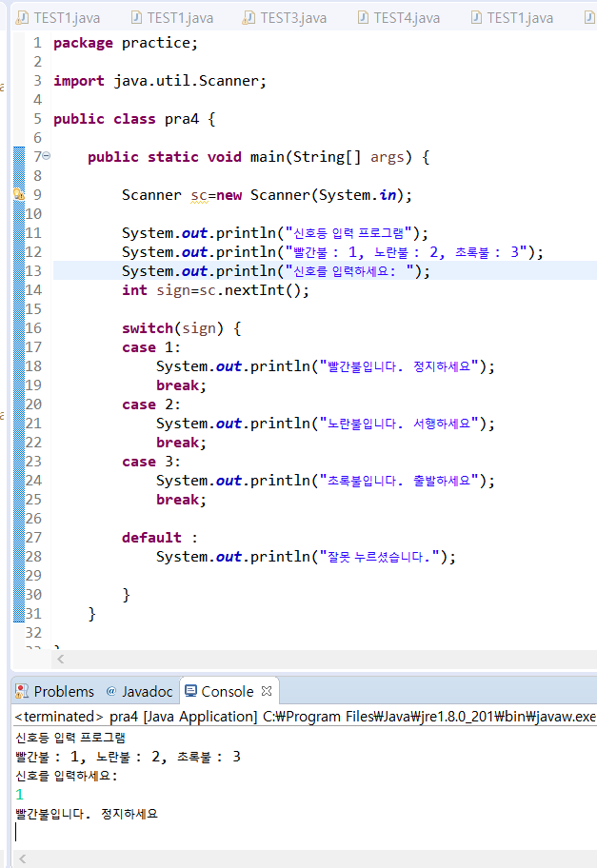Click the 'public class pra4 {' declaration
Viewport: 597px width, 868px height.
click(134, 119)
